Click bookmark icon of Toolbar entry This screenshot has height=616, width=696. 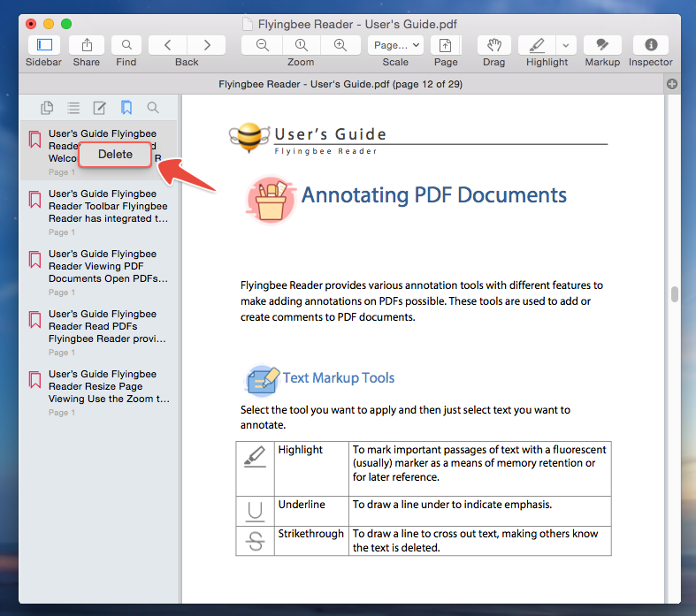(35, 200)
